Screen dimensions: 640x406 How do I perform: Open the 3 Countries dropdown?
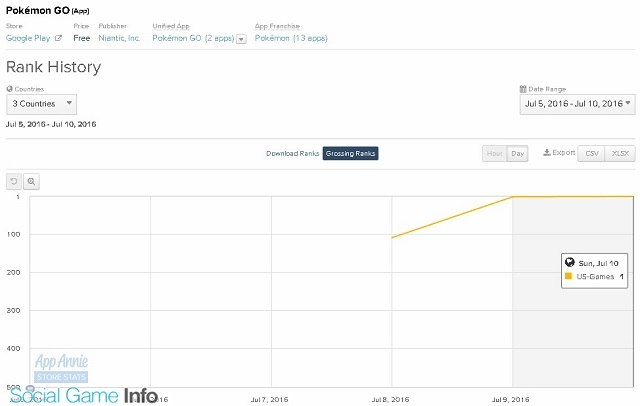click(41, 104)
